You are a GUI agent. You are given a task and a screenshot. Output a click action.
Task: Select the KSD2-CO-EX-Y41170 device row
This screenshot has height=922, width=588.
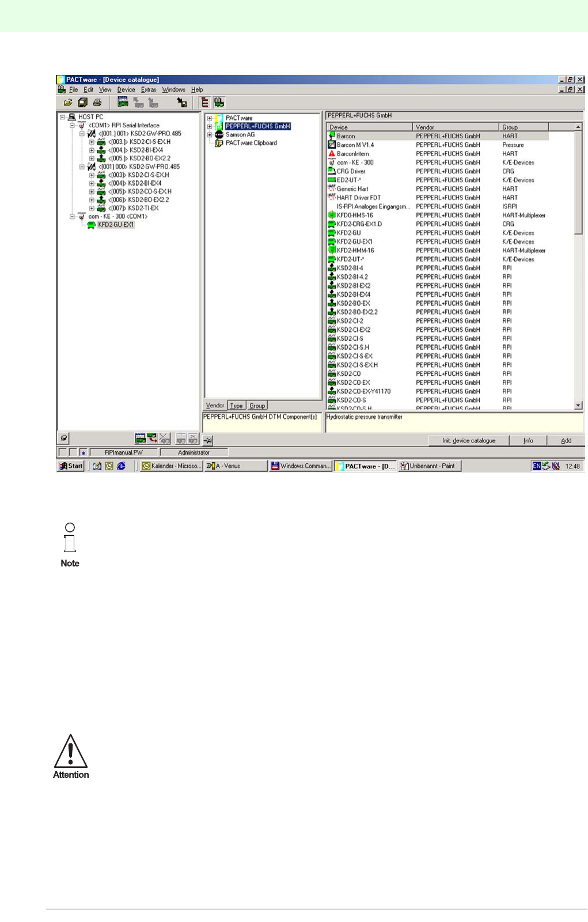(438, 391)
